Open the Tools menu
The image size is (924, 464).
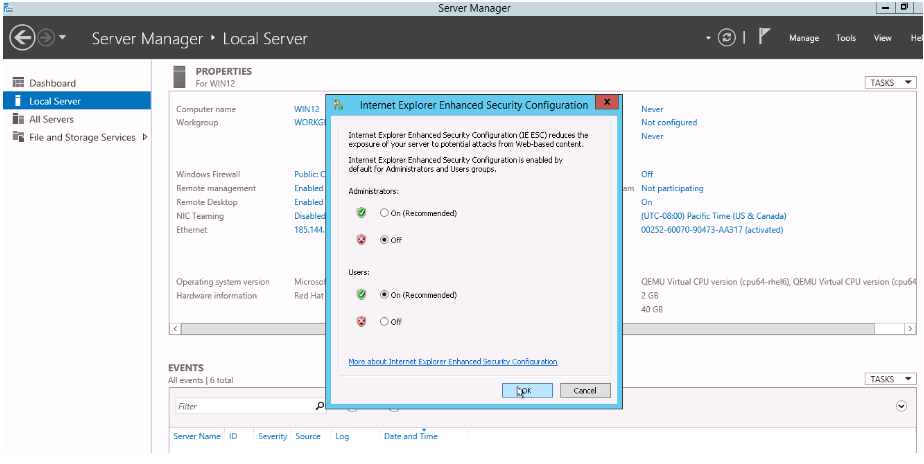(x=846, y=38)
